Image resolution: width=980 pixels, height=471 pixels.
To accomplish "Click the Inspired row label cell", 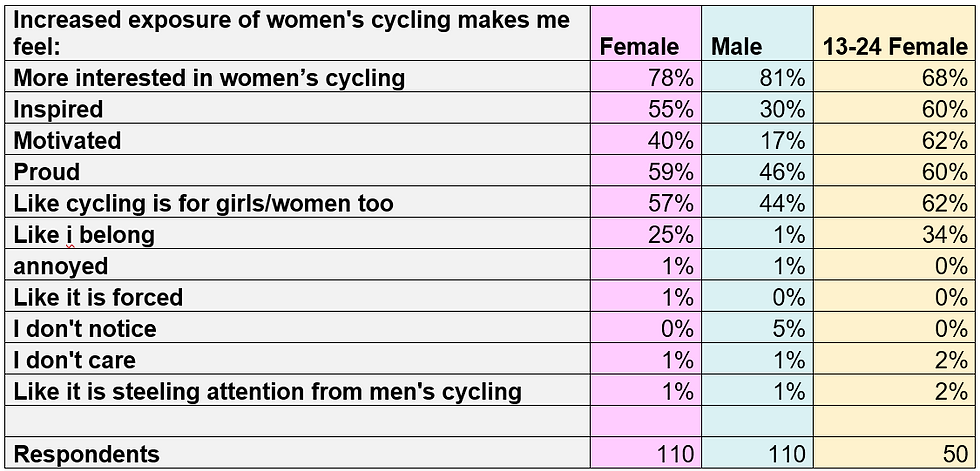I will 298,108.
